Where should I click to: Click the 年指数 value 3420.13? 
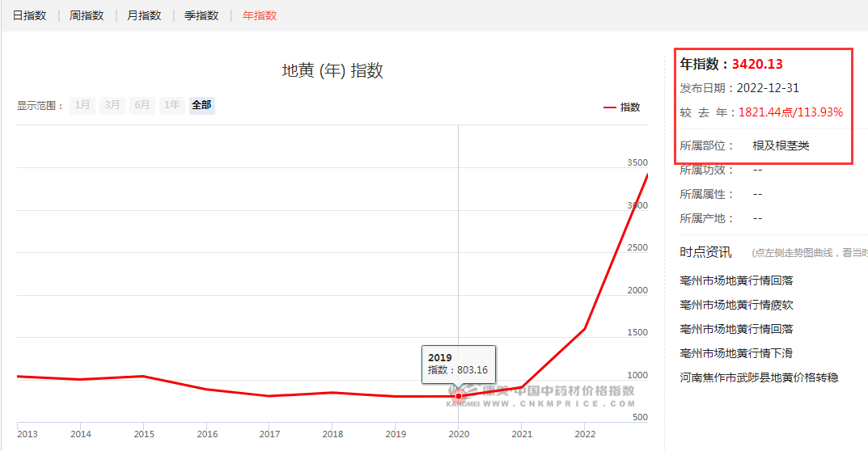[757, 64]
